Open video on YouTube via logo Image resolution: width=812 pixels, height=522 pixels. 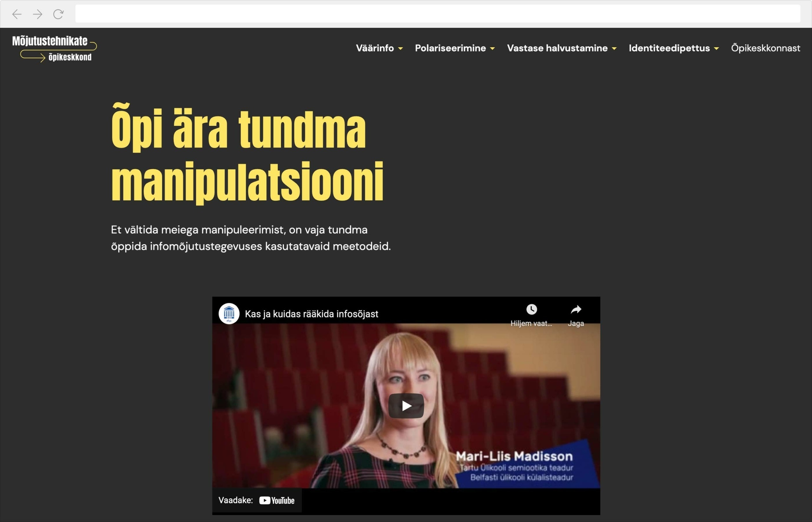pos(277,501)
